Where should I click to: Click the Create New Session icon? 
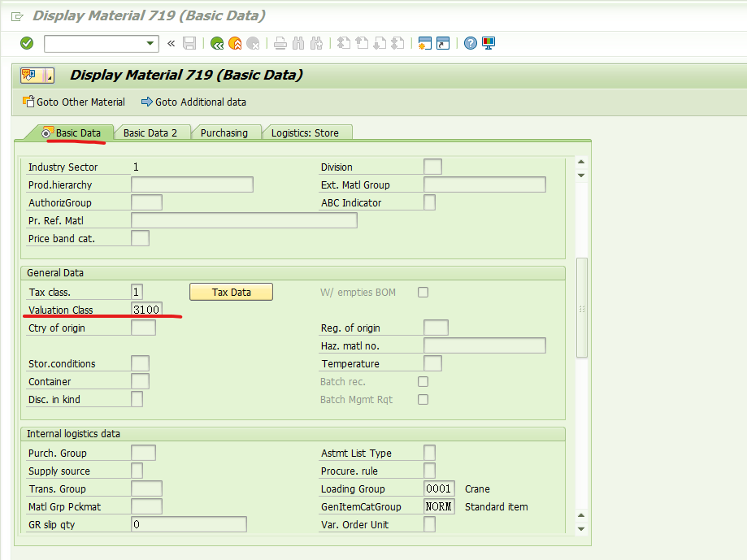tap(424, 43)
